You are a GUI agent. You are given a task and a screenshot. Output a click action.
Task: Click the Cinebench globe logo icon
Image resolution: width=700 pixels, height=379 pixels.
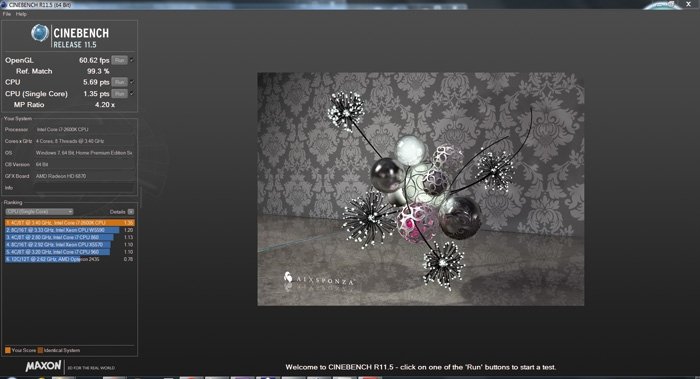(40, 33)
